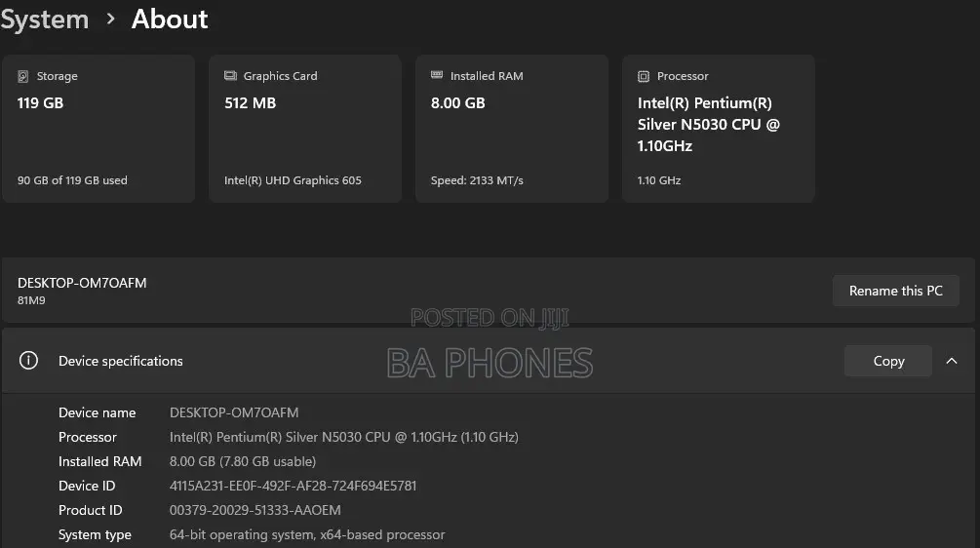Click the 'Installed RAM' row label in specifications
The height and width of the screenshot is (548, 980).
(x=100, y=462)
